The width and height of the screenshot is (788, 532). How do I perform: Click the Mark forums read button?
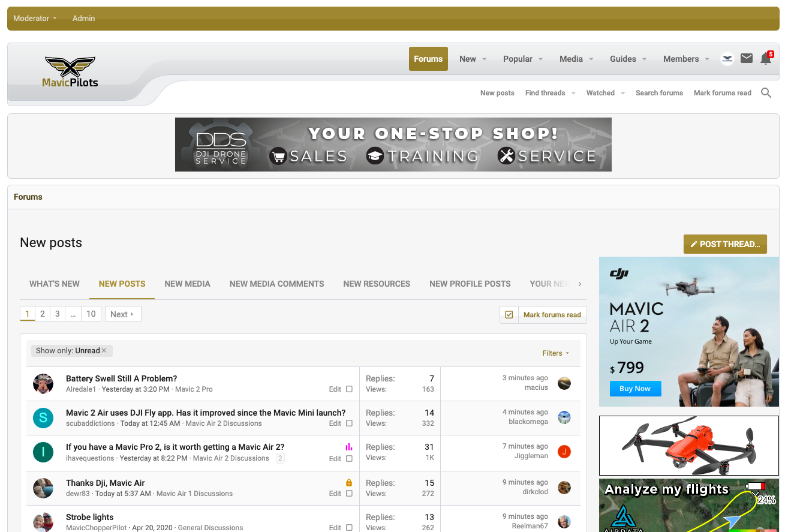(x=543, y=315)
